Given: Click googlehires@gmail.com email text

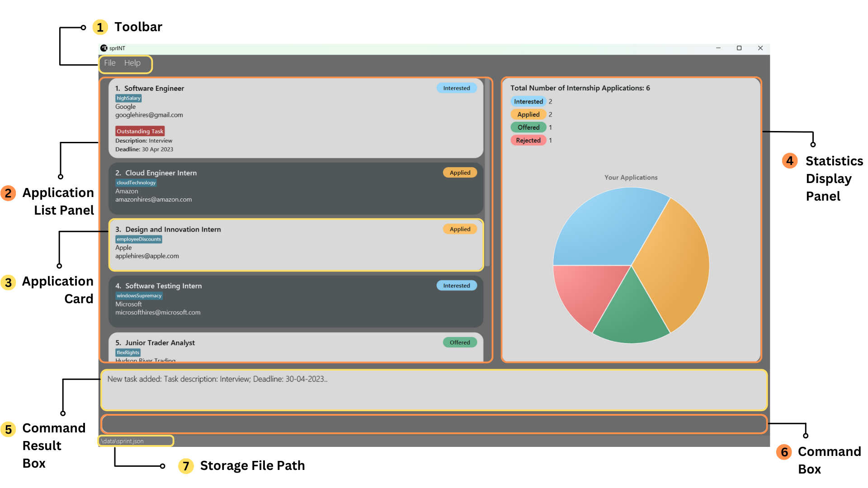Looking at the screenshot, I should click(149, 115).
